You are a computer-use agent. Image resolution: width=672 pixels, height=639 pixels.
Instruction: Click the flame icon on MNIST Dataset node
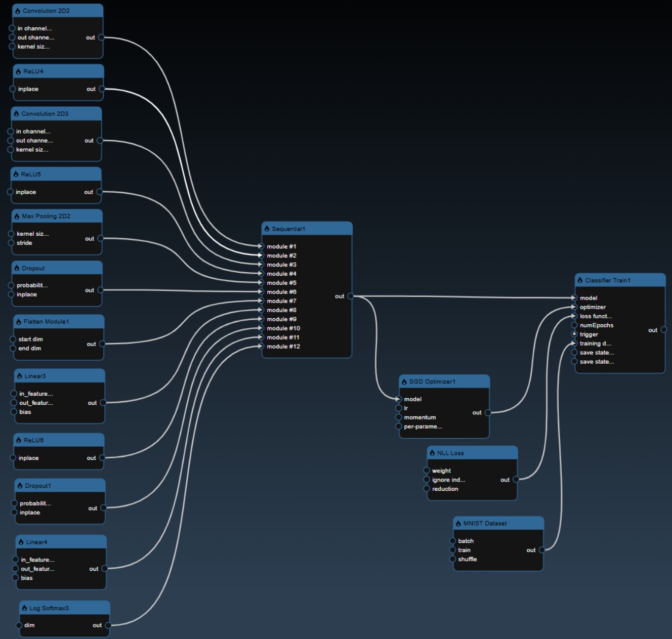(458, 524)
